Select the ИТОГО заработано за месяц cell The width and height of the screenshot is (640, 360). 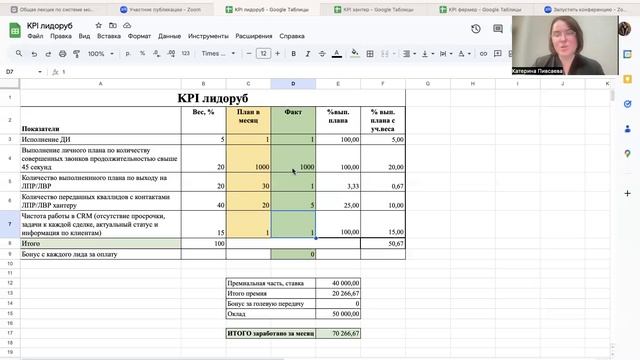tap(271, 333)
